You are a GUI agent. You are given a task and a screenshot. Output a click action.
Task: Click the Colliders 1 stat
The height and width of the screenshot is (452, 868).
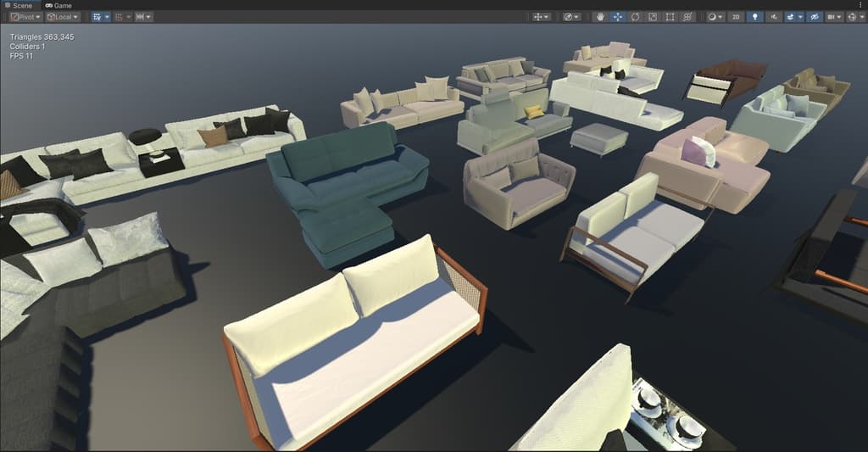pos(27,47)
